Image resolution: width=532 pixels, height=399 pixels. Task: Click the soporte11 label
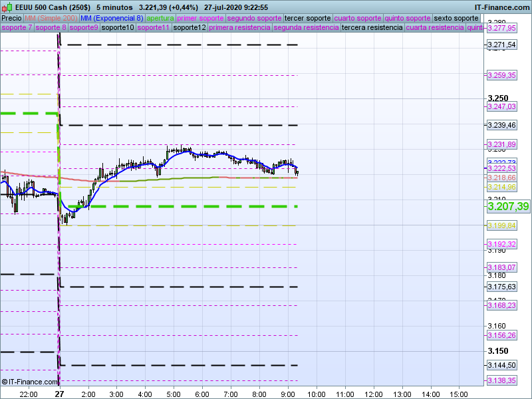(x=154, y=27)
